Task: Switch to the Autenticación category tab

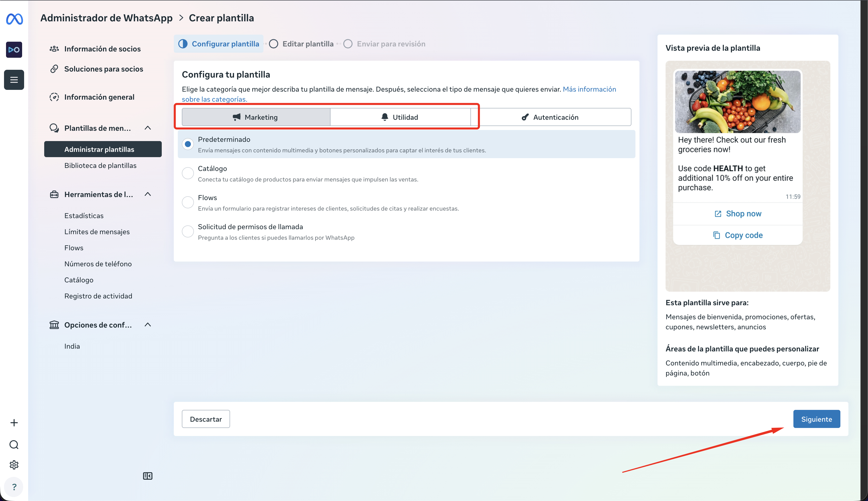Action: tap(551, 117)
